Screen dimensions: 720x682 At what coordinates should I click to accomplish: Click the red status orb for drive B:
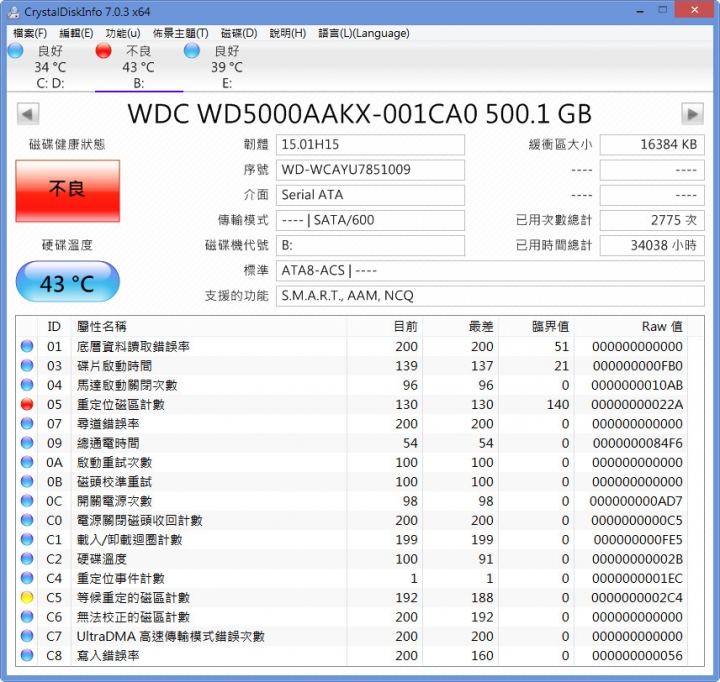[x=103, y=51]
